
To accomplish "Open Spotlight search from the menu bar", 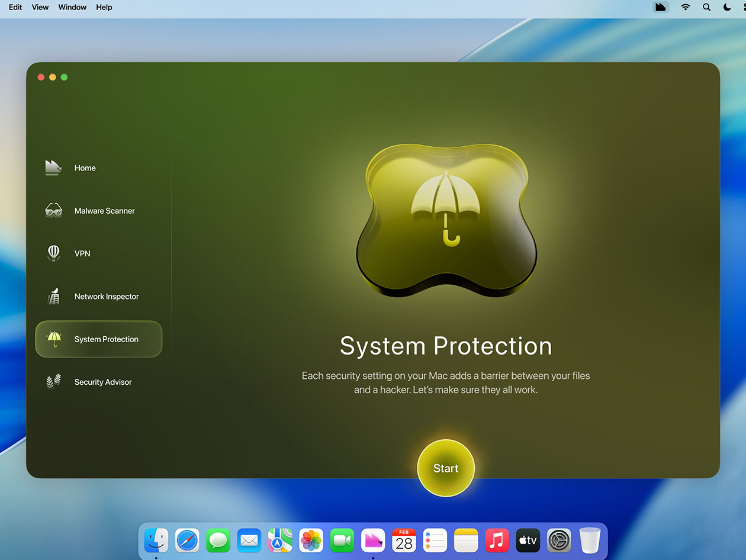I will point(706,7).
